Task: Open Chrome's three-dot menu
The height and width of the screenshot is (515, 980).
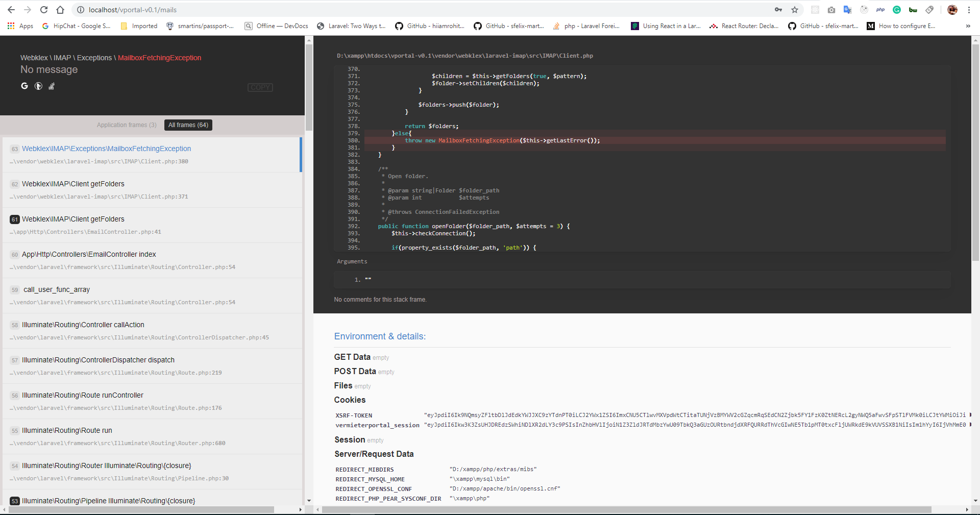Action: tap(969, 10)
